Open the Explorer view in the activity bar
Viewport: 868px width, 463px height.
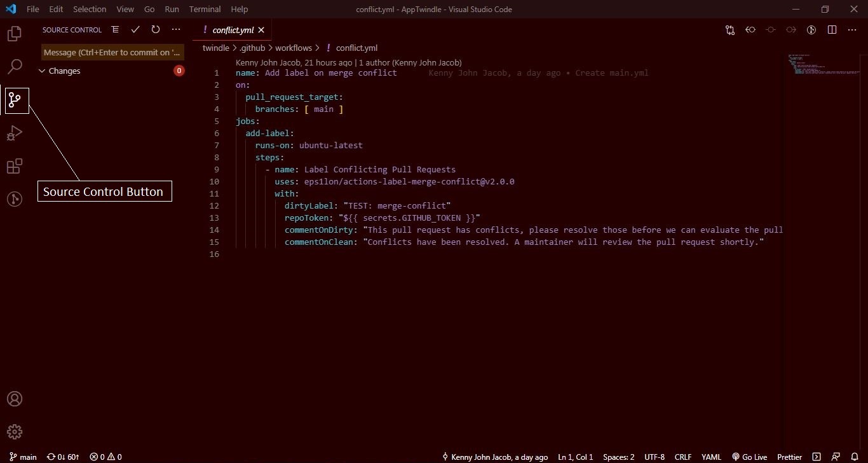point(14,33)
